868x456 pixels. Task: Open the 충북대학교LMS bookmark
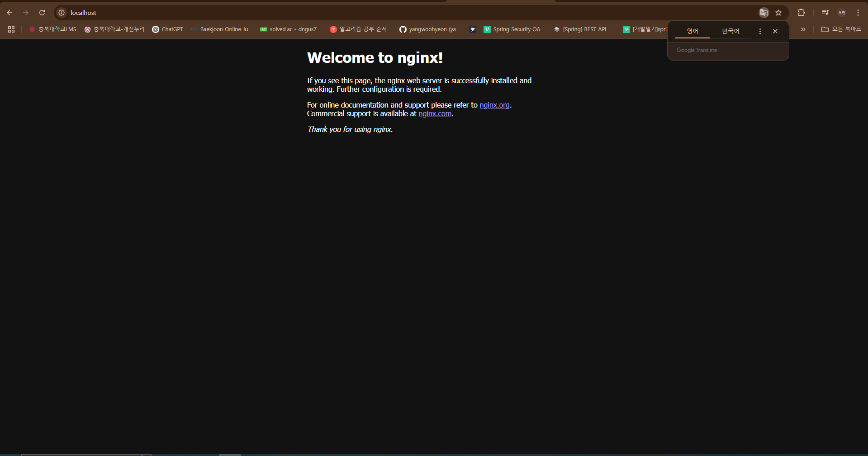tap(52, 29)
